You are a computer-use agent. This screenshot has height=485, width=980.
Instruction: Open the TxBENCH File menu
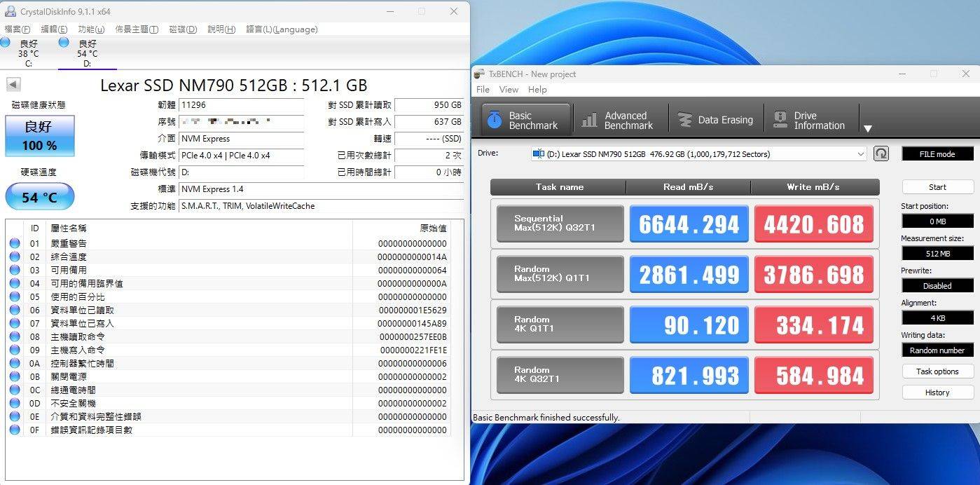(x=483, y=90)
